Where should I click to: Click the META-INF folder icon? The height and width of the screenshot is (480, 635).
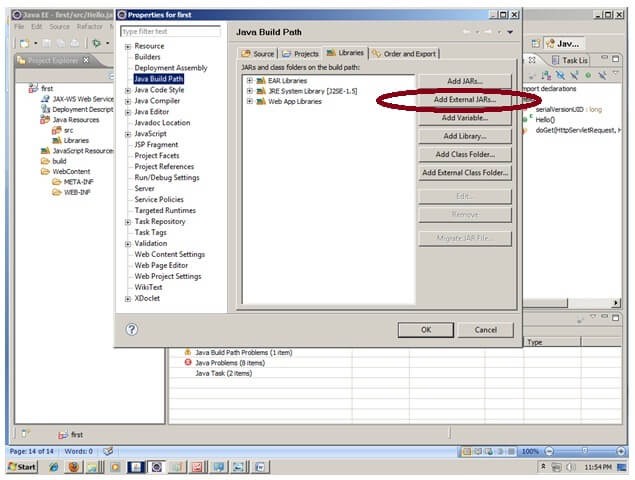pos(56,181)
